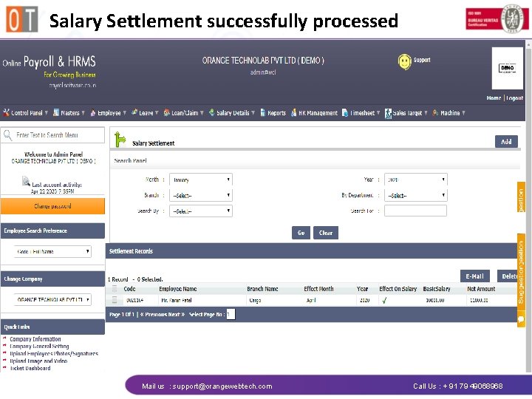Viewport: 532px width, 399px height.
Task: Open the Machine menu
Action: [449, 113]
